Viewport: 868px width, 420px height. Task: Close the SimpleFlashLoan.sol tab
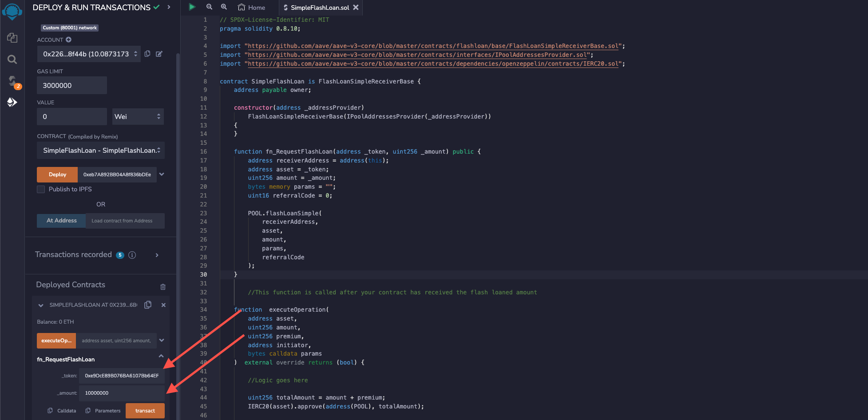pyautogui.click(x=356, y=8)
